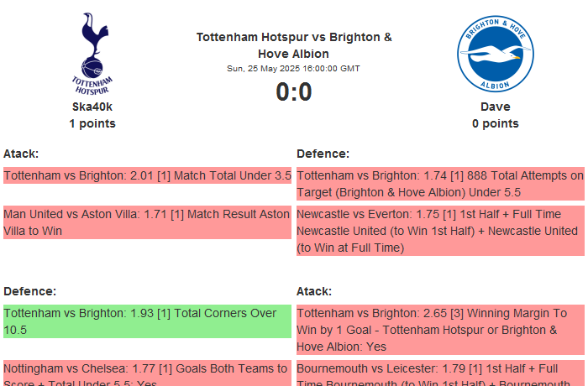Select the Newcastle vs Everton bet
The width and height of the screenshot is (588, 386).
pos(440,231)
